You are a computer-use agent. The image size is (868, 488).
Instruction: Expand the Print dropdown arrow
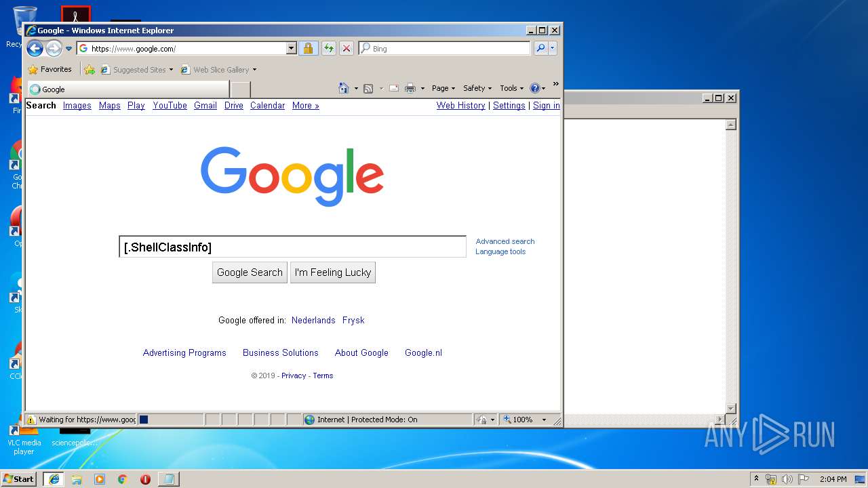[x=422, y=88]
